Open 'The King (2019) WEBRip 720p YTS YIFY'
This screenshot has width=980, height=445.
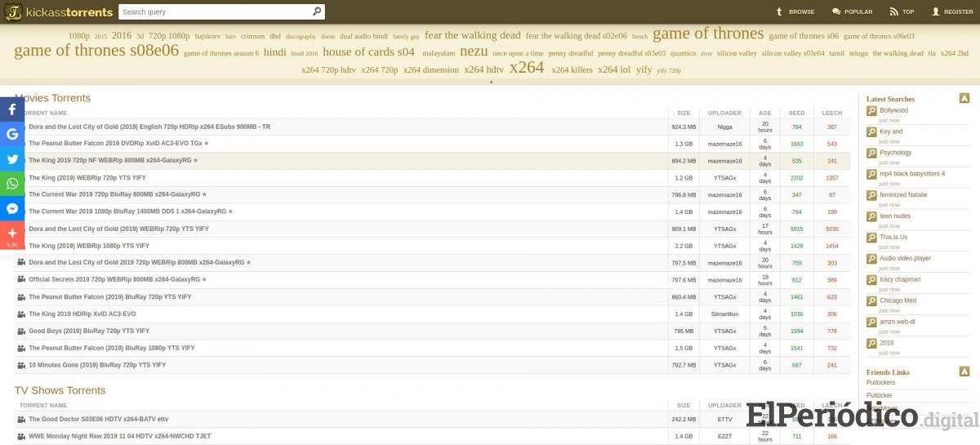pos(87,177)
